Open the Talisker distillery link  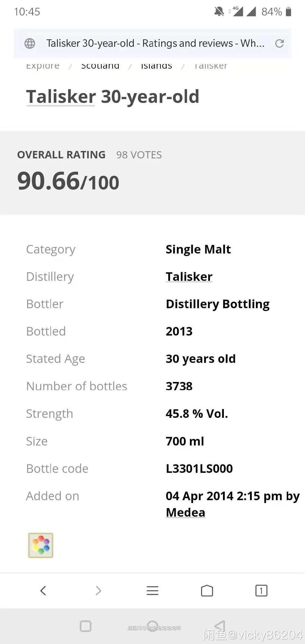pos(189,277)
